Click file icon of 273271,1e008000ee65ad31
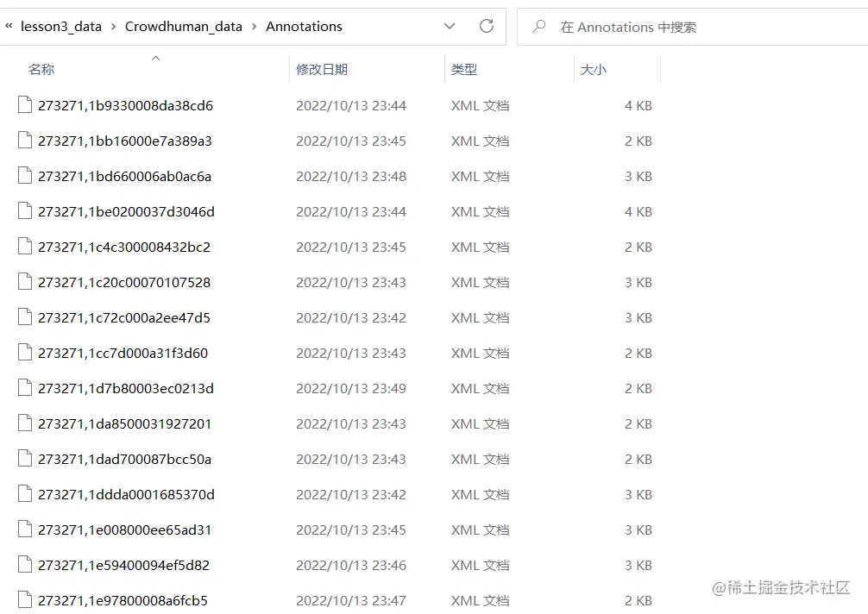The height and width of the screenshot is (614, 868). pyautogui.click(x=25, y=529)
